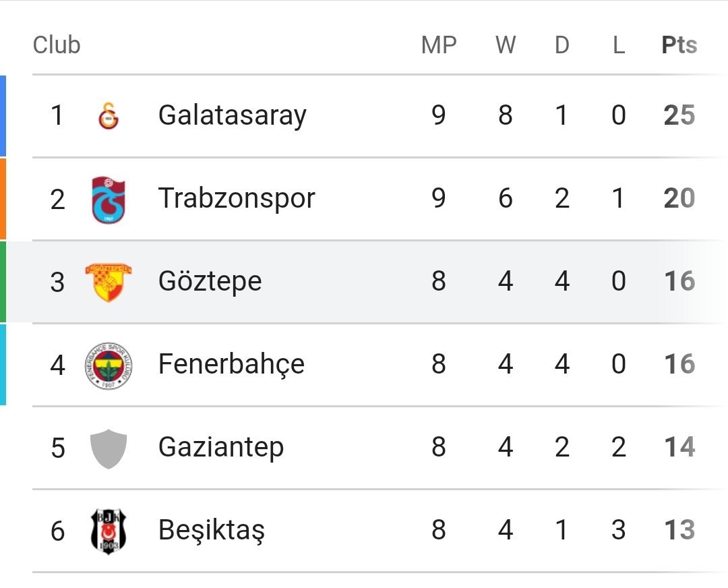Click the Fenerbahçe club emblem
This screenshot has width=728, height=588.
click(109, 365)
